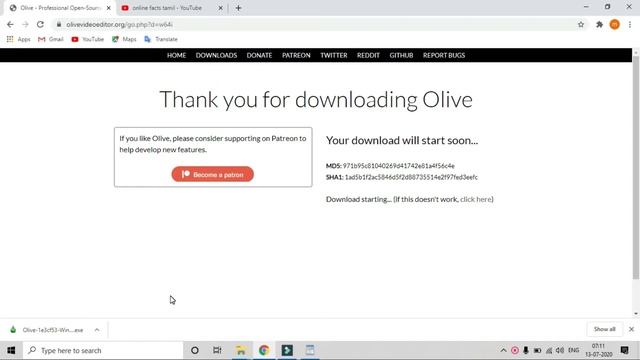
Task: Show hidden system tray icons
Action: coord(503,350)
